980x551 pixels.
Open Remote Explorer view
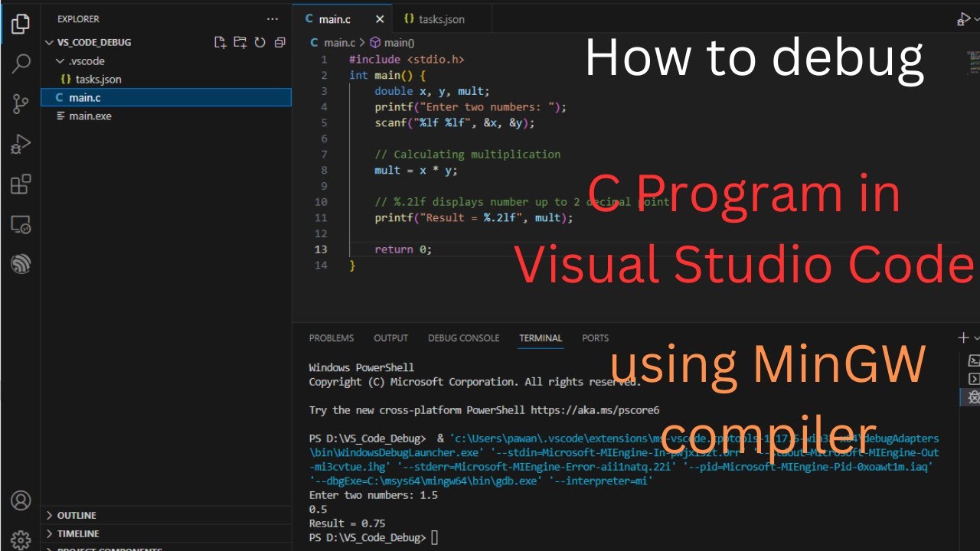coord(21,225)
